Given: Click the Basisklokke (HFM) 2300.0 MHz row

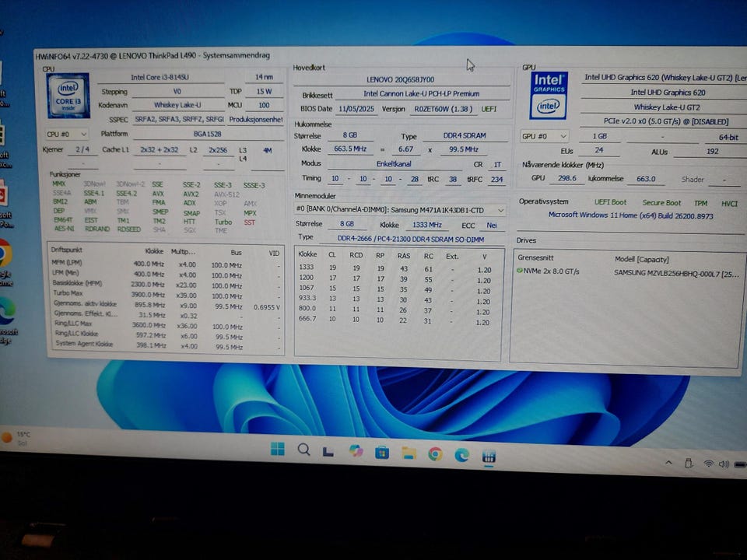Looking at the screenshot, I should [167, 285].
